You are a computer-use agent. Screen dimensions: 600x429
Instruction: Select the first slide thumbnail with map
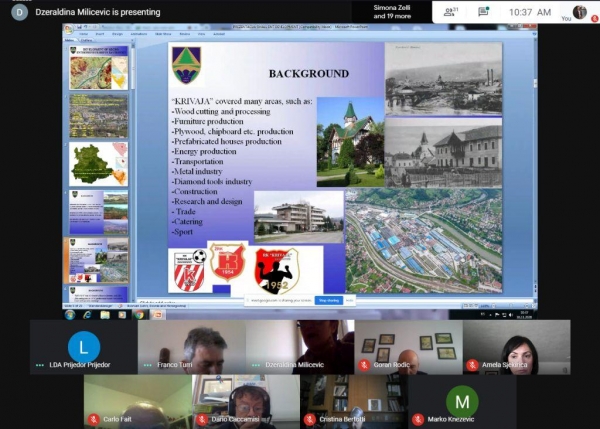click(x=99, y=68)
